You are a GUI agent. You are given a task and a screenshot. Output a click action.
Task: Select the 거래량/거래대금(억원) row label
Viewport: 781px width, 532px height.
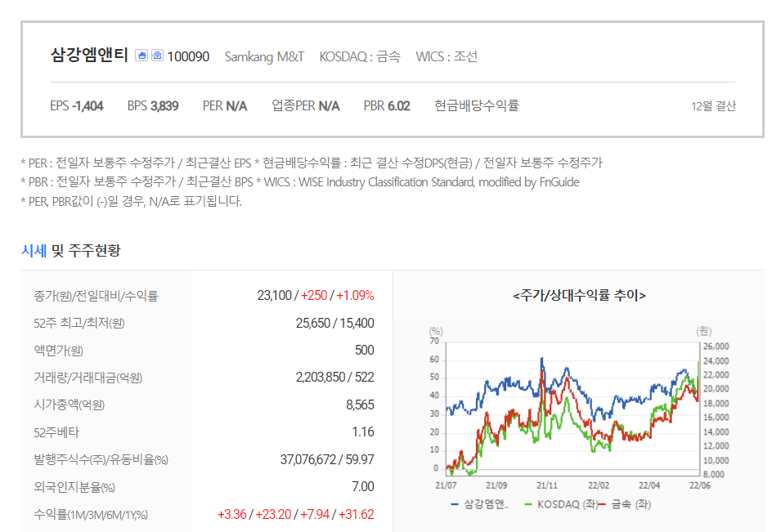(88, 378)
